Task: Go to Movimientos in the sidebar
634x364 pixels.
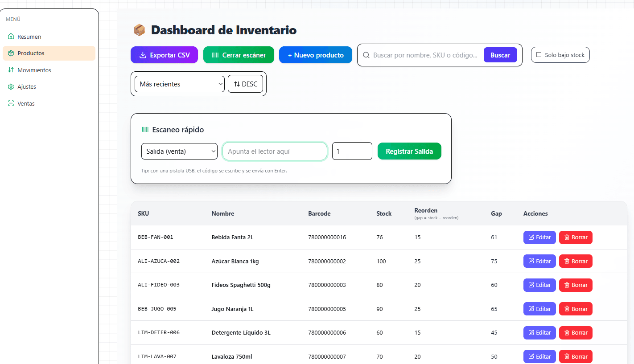Action: 34,70
